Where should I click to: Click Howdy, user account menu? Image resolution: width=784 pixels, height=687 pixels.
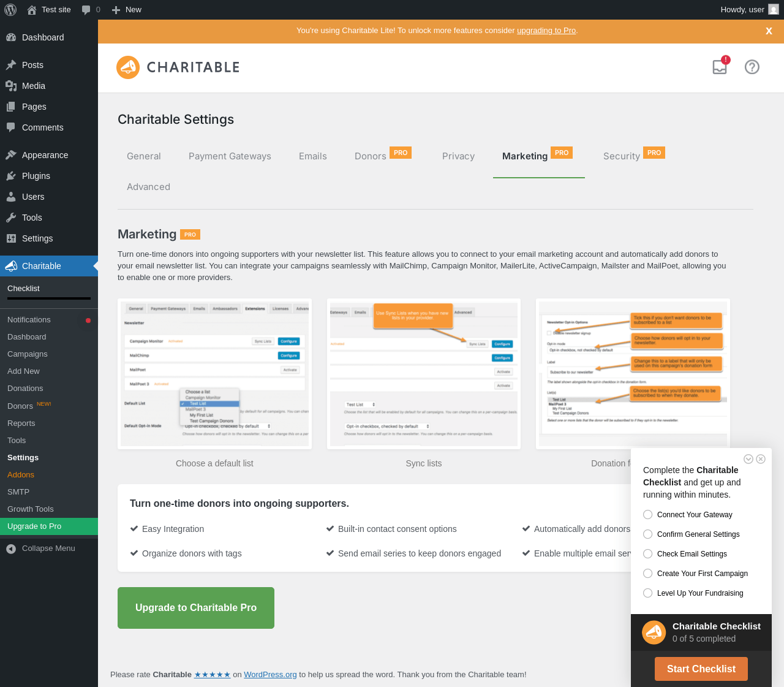[x=750, y=10]
